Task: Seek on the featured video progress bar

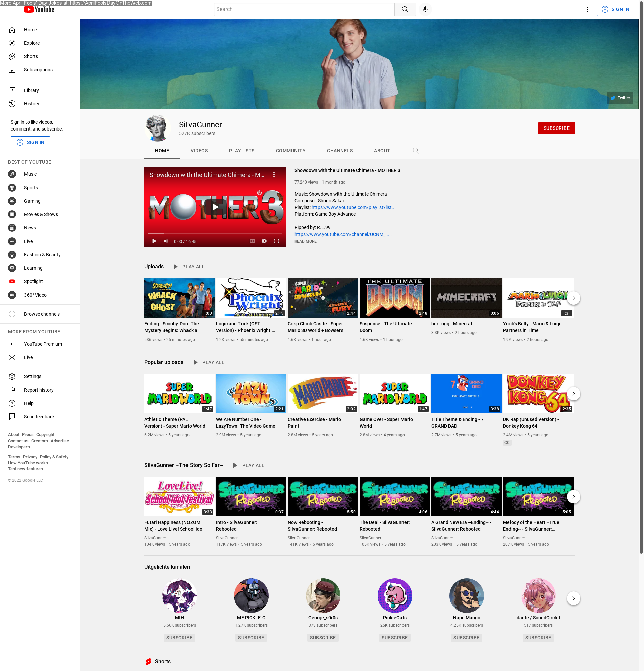Action: [215, 233]
